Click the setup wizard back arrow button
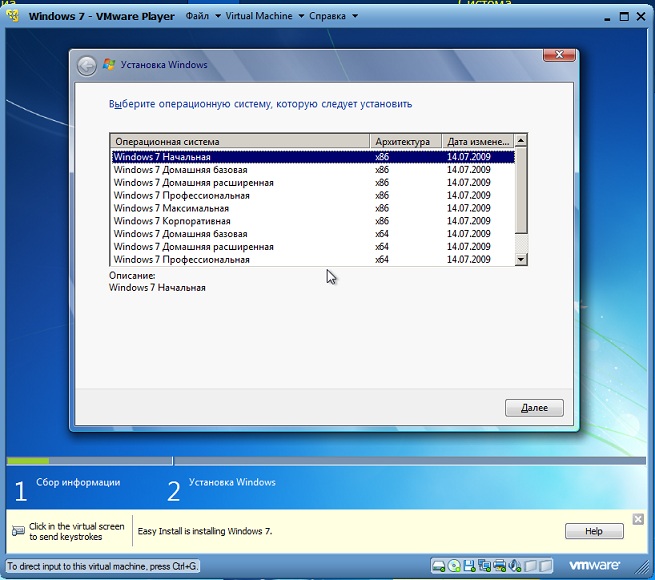This screenshot has height=580, width=655. [x=87, y=66]
